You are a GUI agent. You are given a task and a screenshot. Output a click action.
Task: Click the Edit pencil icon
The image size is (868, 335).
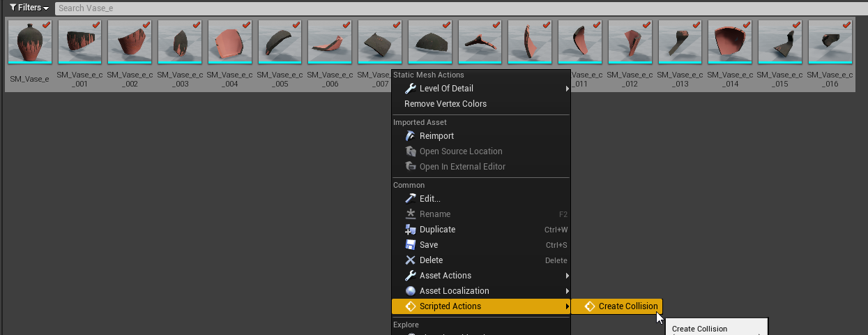coord(411,199)
